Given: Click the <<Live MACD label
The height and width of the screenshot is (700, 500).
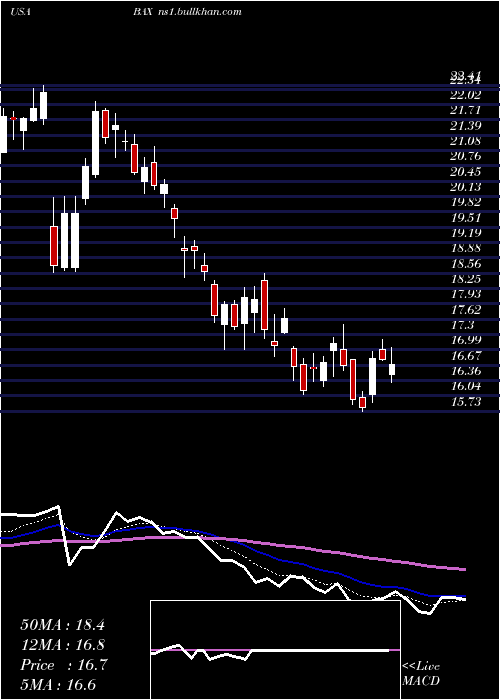Looking at the screenshot, I should 421,674.
